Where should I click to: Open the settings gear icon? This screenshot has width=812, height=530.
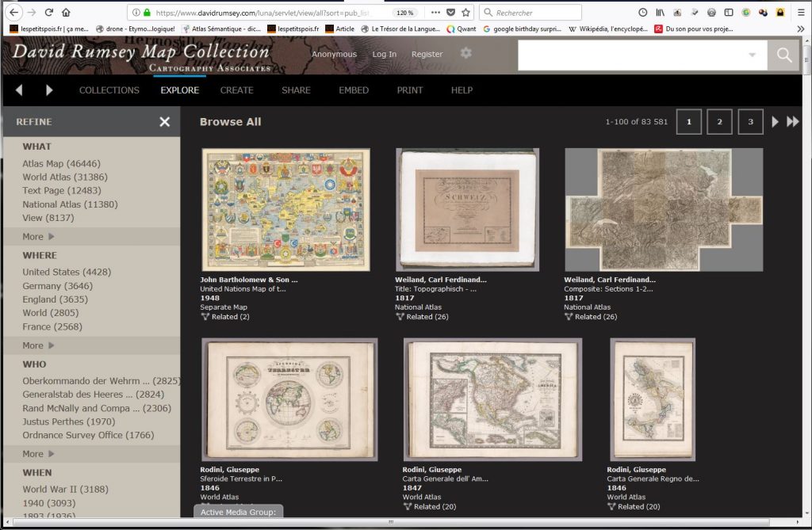click(x=465, y=53)
